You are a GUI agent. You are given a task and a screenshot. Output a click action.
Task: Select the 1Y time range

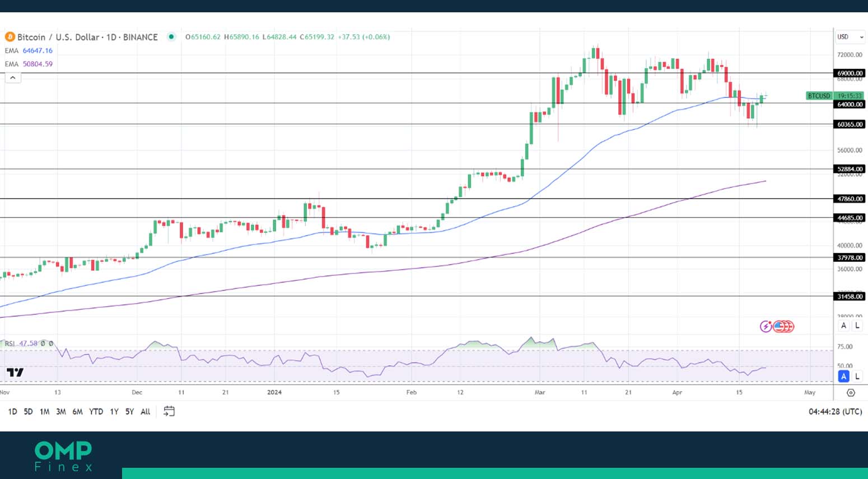114,411
